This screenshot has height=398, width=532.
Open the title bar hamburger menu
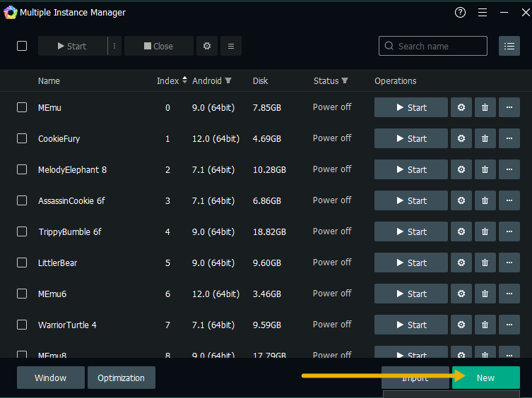pyautogui.click(x=483, y=13)
